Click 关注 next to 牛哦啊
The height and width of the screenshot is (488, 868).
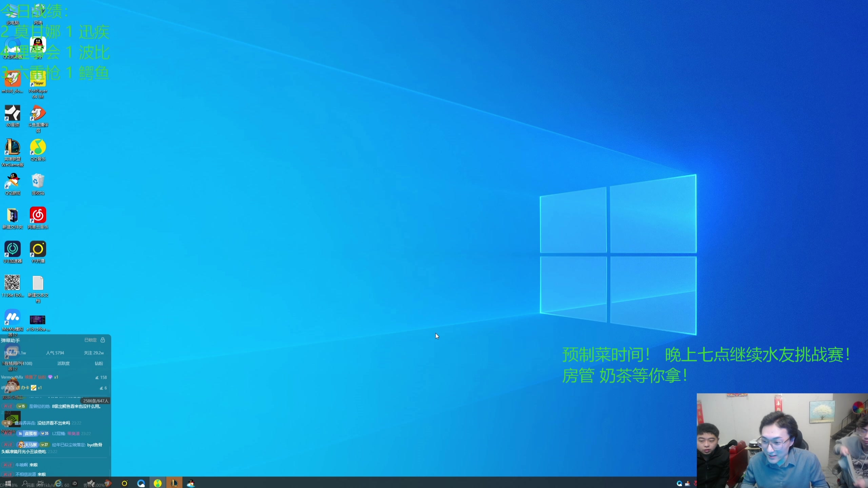7,465
